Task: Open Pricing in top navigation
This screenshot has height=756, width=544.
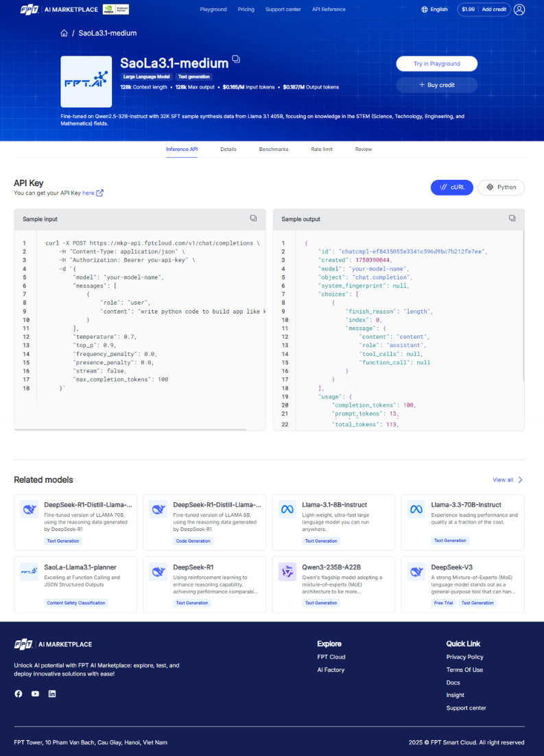Action: 246,9
